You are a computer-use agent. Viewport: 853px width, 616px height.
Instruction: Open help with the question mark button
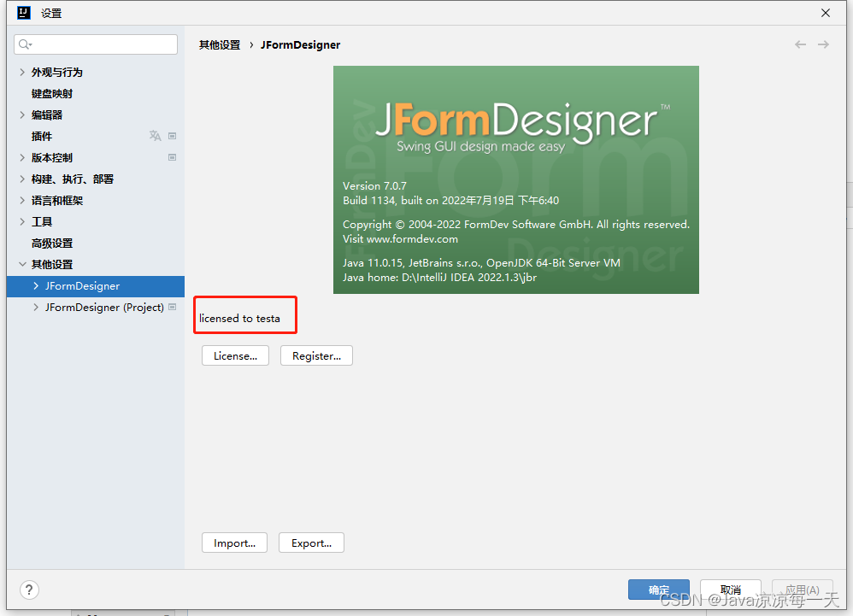click(x=29, y=590)
